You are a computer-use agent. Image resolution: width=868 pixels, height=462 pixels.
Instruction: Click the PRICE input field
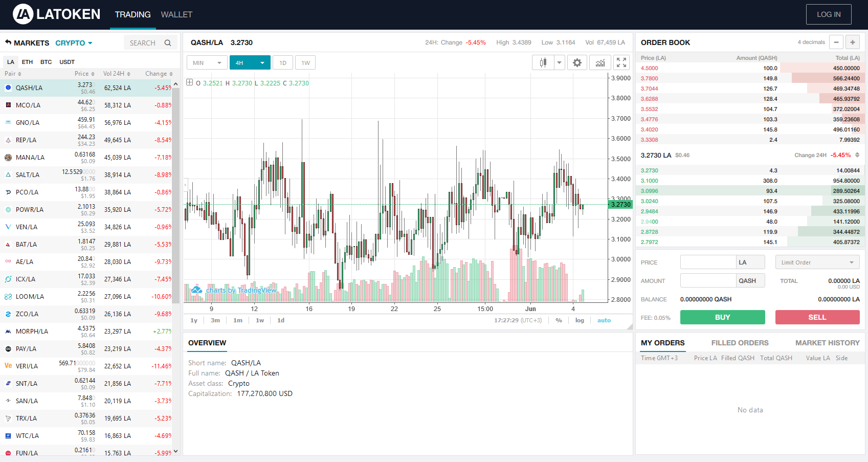708,262
